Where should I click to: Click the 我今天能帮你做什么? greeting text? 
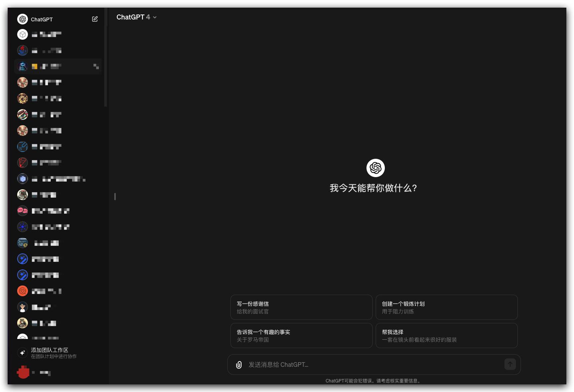373,188
